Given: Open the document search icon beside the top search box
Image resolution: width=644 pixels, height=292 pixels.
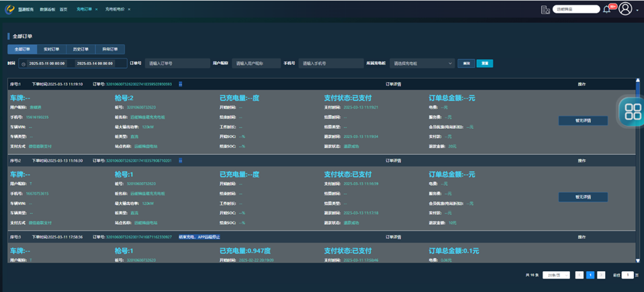Looking at the screenshot, I should (545, 9).
